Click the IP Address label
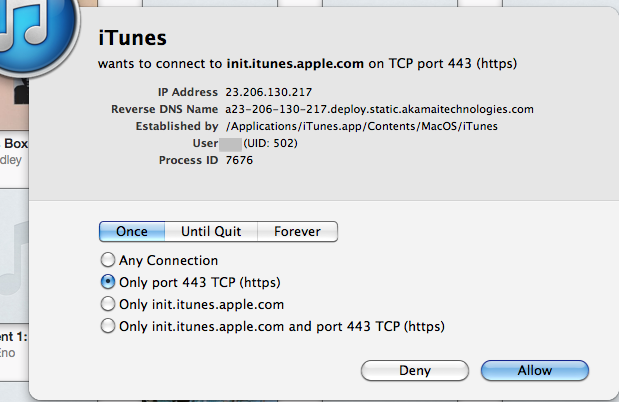 click(188, 92)
